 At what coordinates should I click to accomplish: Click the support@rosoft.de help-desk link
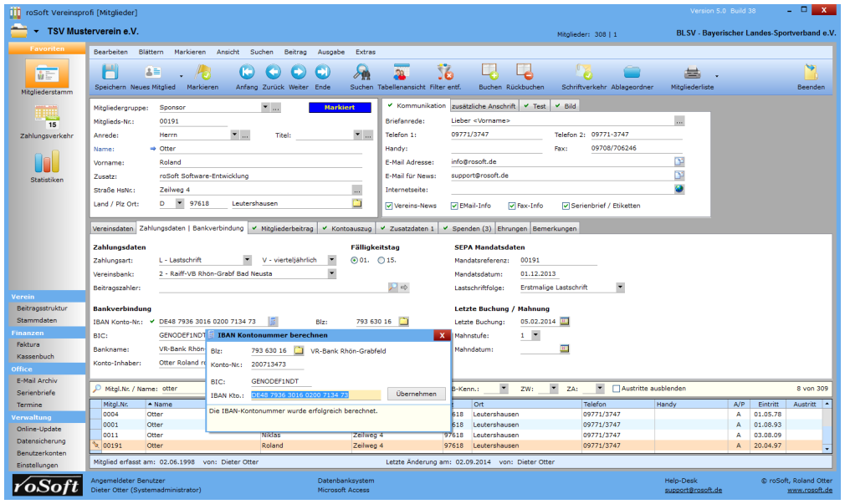pos(693,490)
